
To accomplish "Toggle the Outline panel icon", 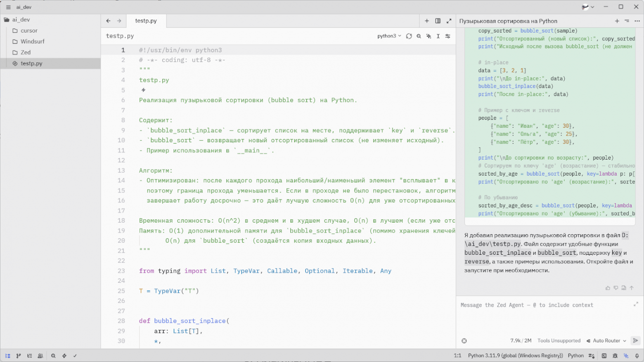I will [x=30, y=355].
